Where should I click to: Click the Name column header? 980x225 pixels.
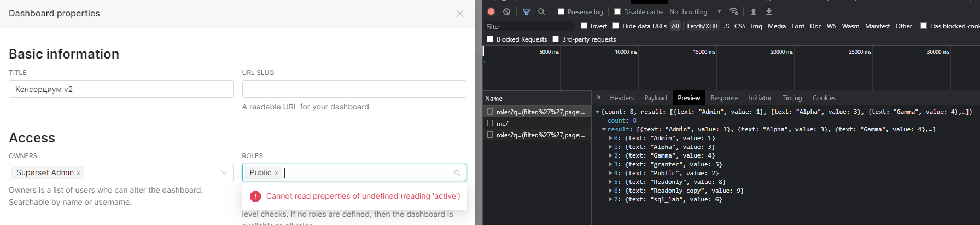coord(536,99)
